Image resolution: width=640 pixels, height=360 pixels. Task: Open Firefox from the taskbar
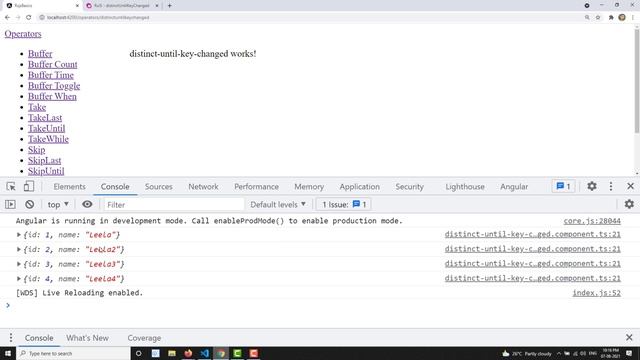click(x=188, y=353)
